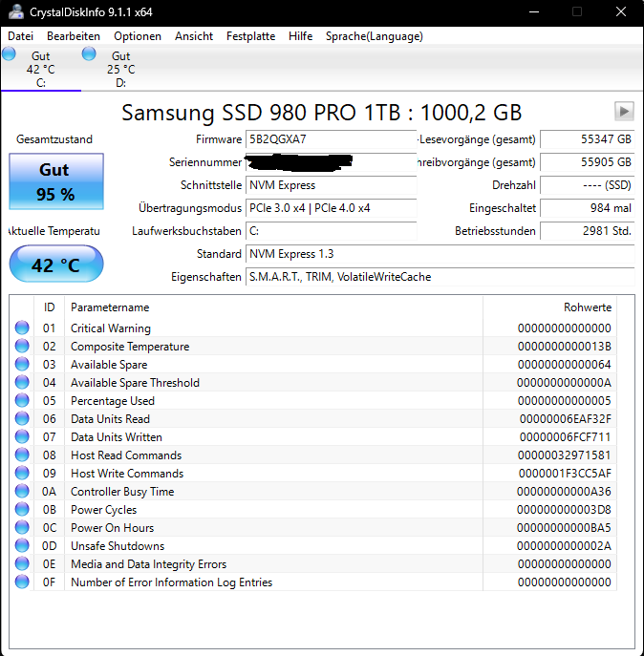Select the Unsafe Shutdowns parameter text
644x656 pixels.
pos(118,546)
